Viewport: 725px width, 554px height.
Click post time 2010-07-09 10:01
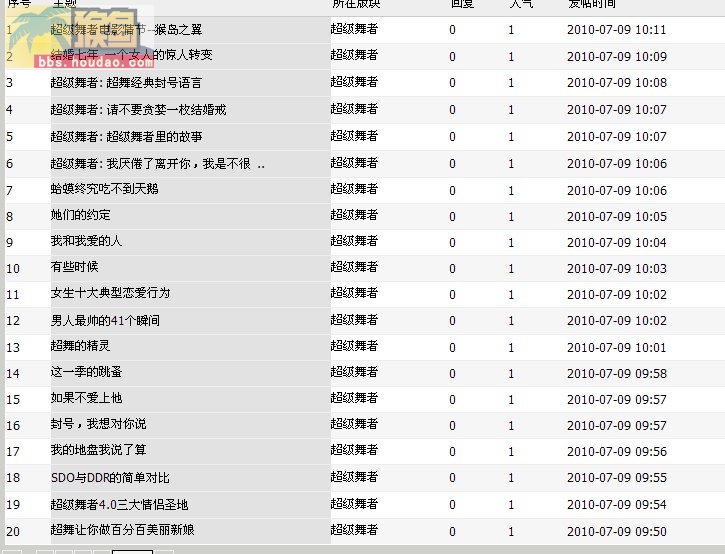pos(617,347)
